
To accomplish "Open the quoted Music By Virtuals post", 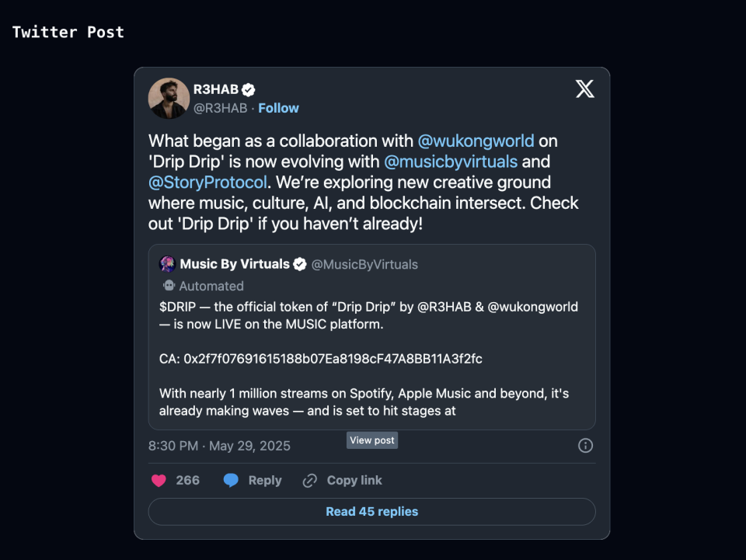I will 371,357.
